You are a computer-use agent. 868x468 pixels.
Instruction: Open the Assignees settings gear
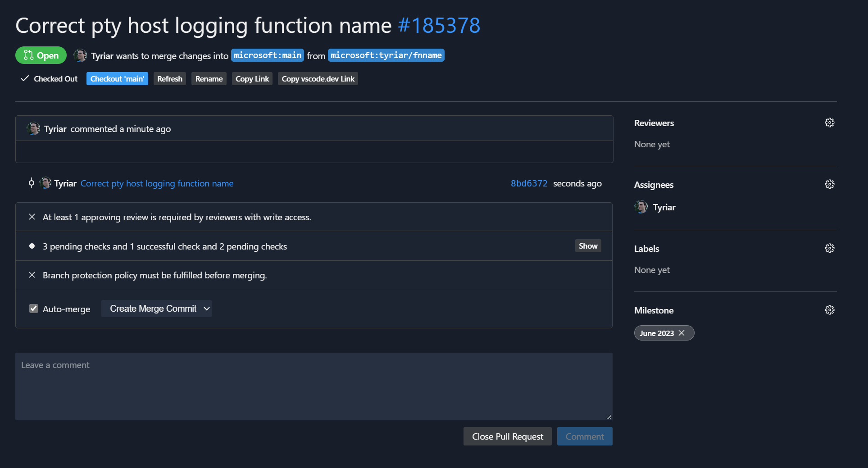pyautogui.click(x=830, y=184)
